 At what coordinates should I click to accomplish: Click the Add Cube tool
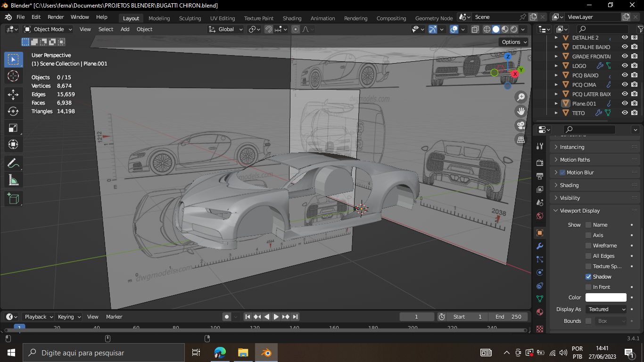(13, 198)
